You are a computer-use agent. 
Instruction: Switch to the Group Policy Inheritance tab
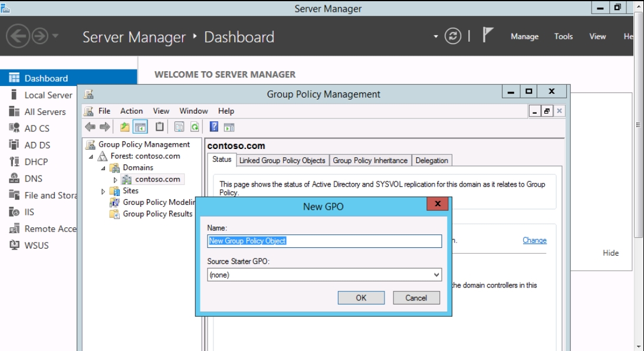(370, 160)
